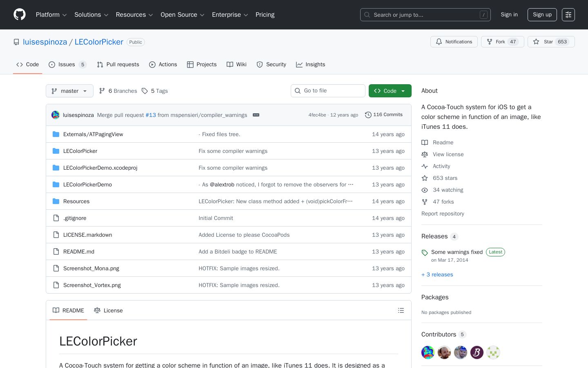Open pull request #13 link
The width and height of the screenshot is (588, 368).
[x=151, y=115]
